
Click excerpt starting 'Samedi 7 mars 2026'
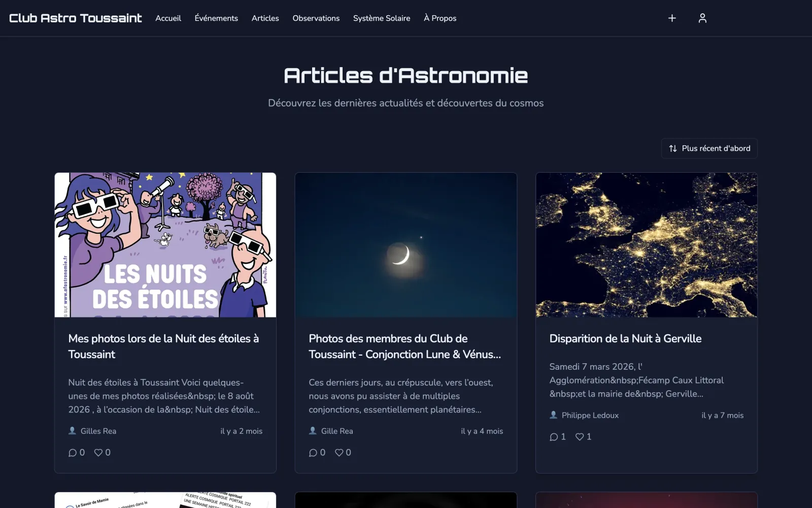coord(636,380)
